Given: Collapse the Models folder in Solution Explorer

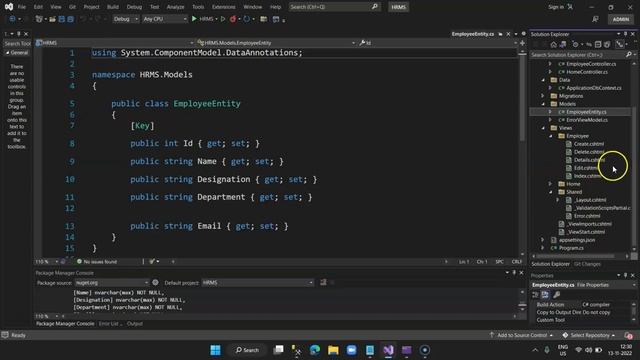Looking at the screenshot, I should (543, 104).
